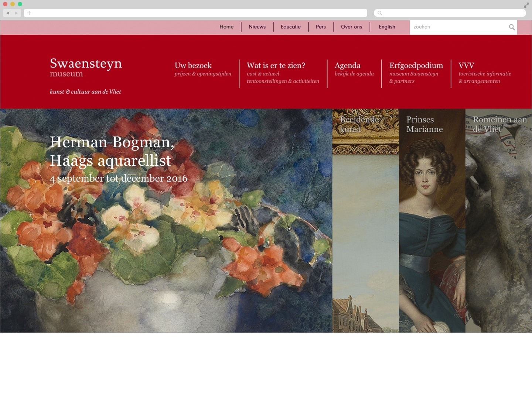Open a new tab with the plus icon
The image size is (532, 406).
[x=29, y=13]
